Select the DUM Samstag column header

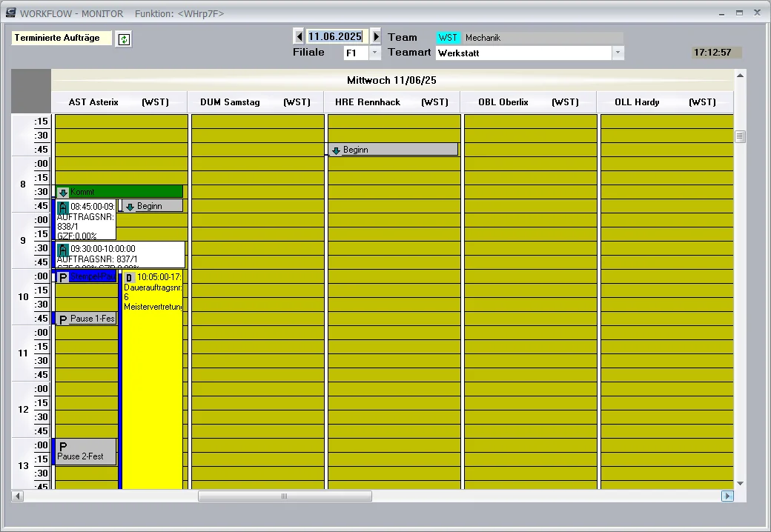tap(255, 102)
